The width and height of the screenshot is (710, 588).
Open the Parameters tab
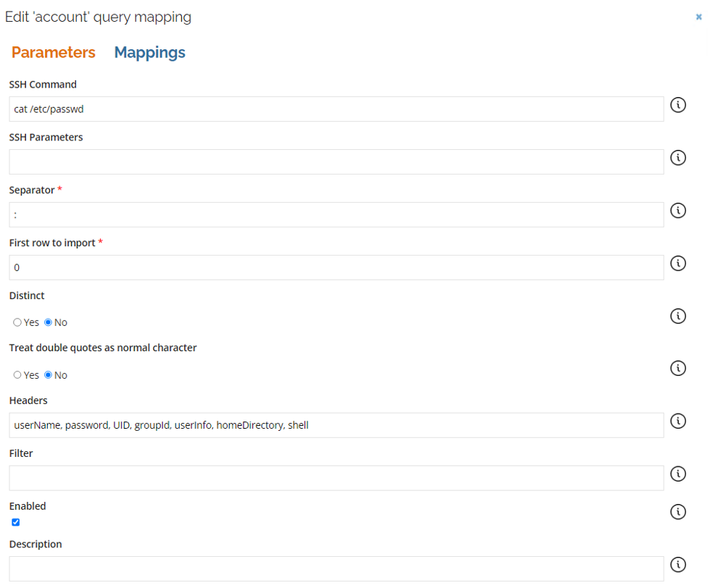pyautogui.click(x=54, y=53)
